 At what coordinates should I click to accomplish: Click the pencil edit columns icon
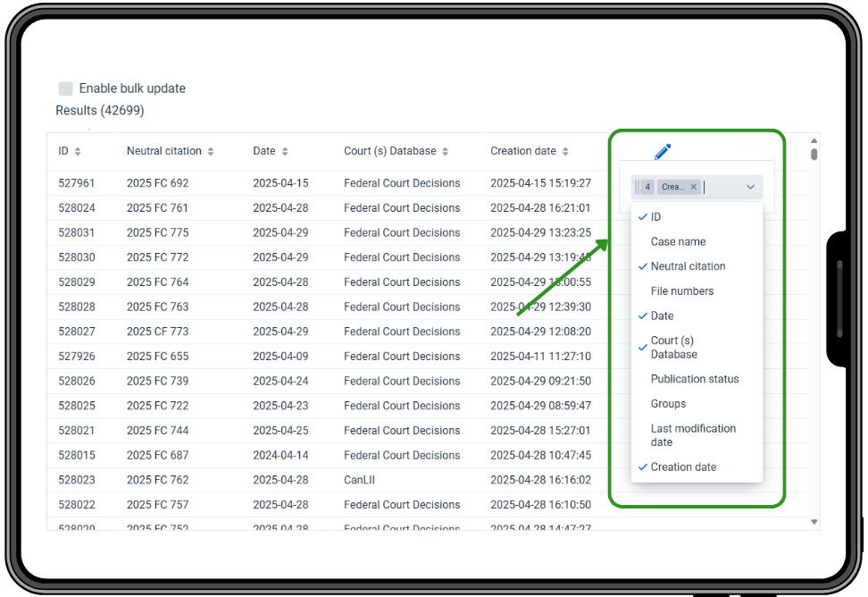tap(662, 153)
